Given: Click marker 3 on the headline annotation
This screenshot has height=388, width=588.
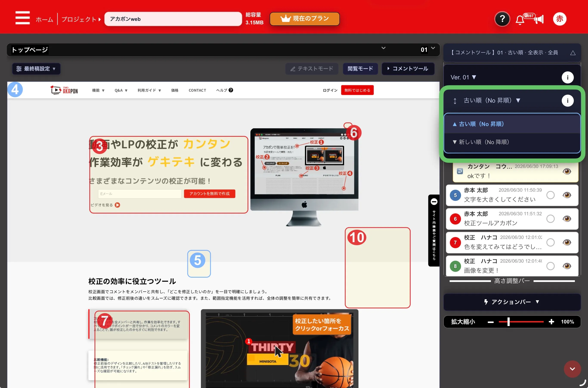Looking at the screenshot, I should click(99, 146).
